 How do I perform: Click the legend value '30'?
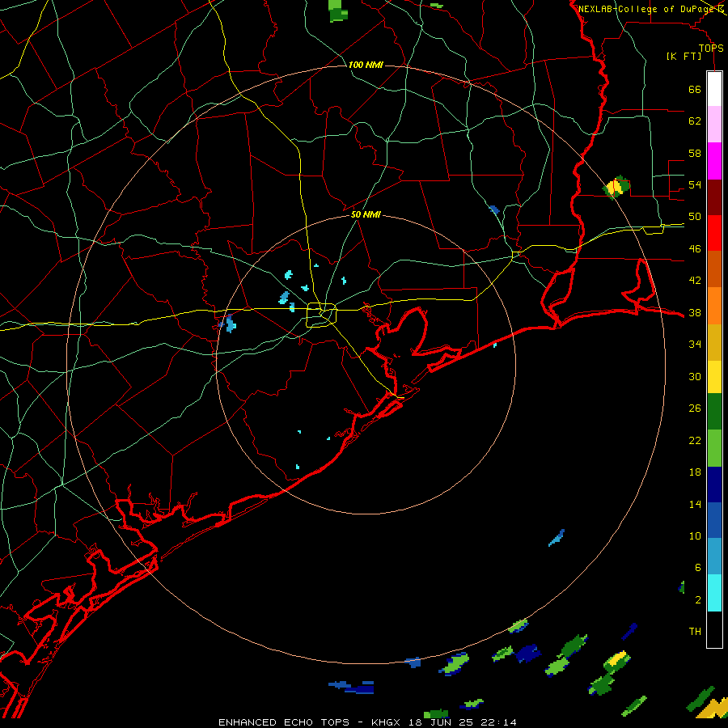(695, 376)
